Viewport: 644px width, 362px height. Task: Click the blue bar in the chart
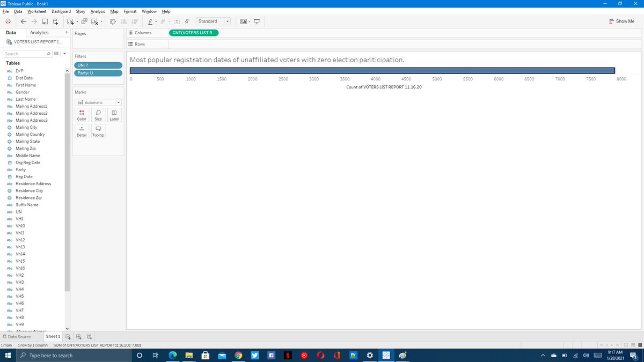[372, 70]
